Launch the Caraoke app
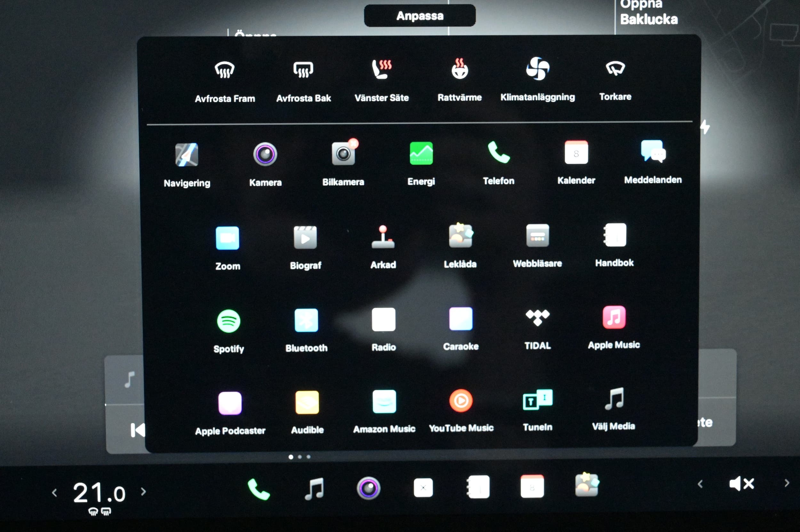This screenshot has height=532, width=800. click(x=460, y=319)
